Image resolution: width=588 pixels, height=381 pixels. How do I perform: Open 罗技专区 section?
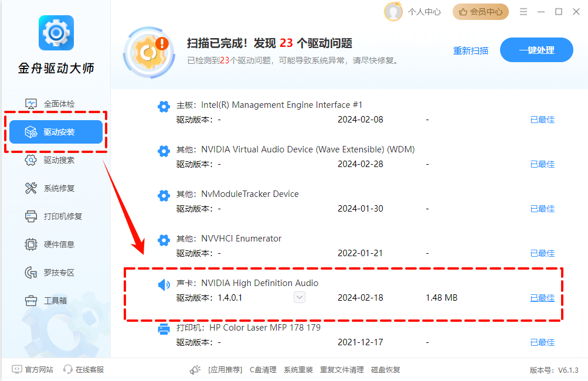click(x=56, y=273)
